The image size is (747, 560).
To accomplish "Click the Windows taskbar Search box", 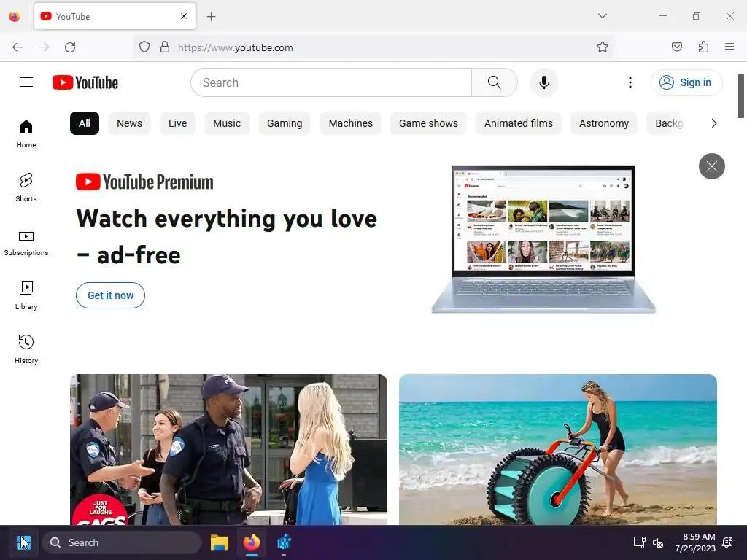I will 122,542.
